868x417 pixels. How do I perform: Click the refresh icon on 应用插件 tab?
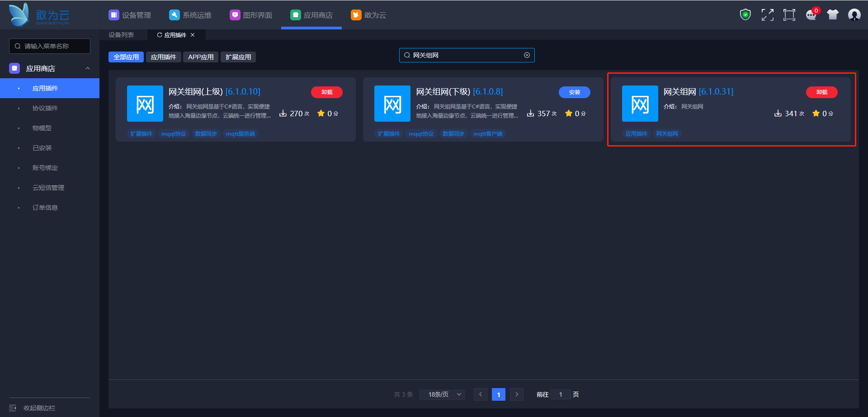point(159,35)
